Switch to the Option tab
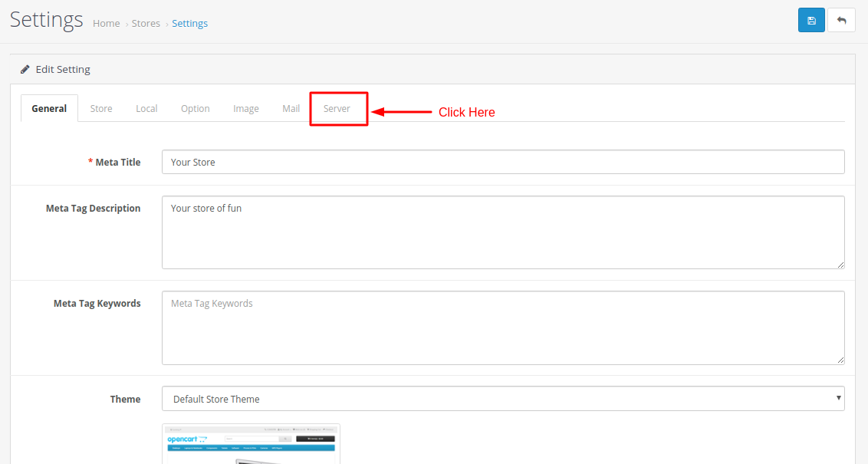 (196, 109)
